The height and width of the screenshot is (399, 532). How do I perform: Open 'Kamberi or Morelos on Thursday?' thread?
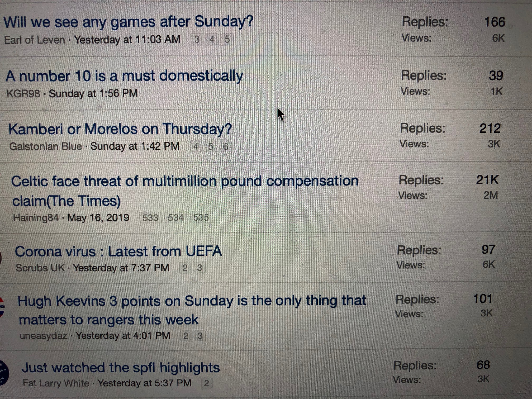[120, 129]
